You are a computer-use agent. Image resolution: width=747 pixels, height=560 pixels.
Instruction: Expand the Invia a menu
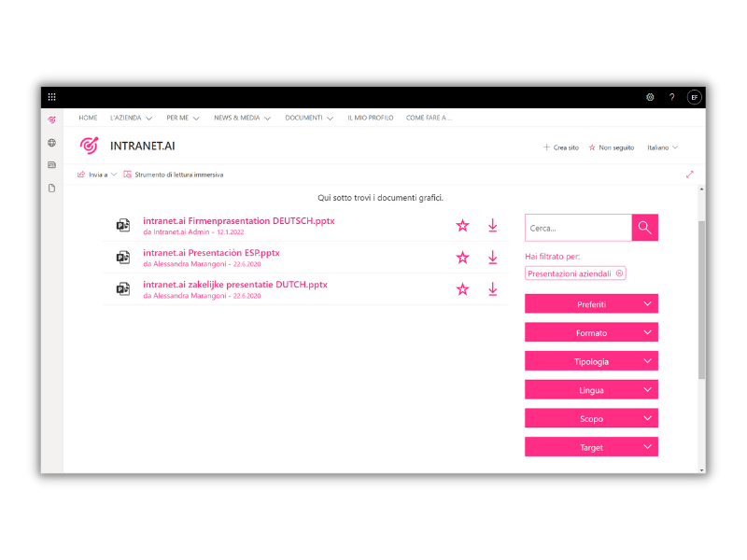97,175
